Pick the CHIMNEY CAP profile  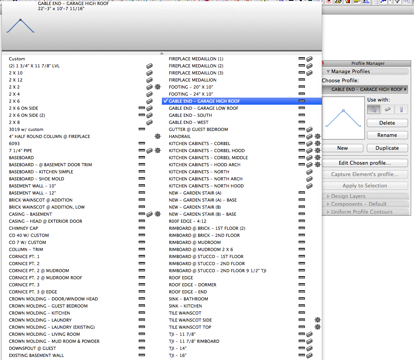point(23,228)
